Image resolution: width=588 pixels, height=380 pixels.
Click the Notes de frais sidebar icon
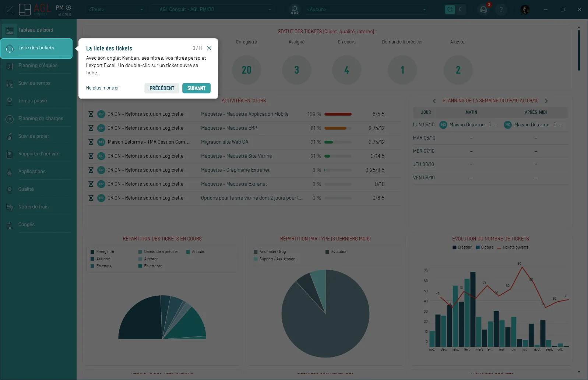[10, 207]
